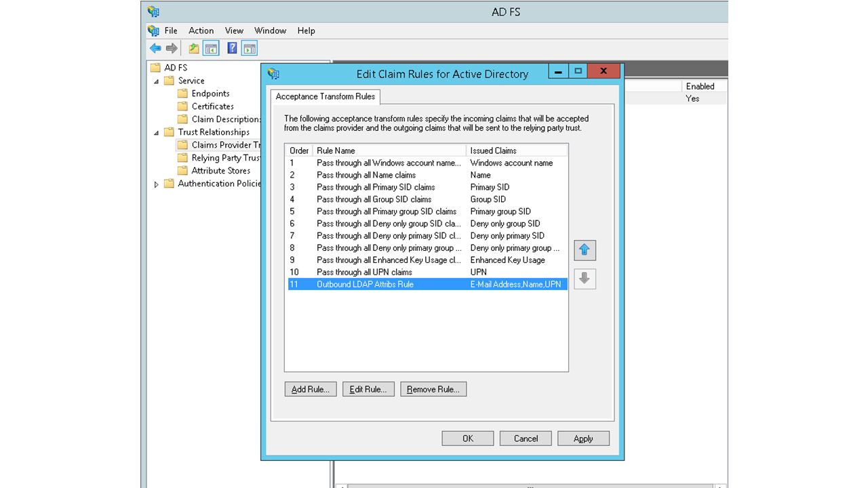The image size is (868, 488).
Task: Click the Edit Rule button
Action: pos(368,389)
